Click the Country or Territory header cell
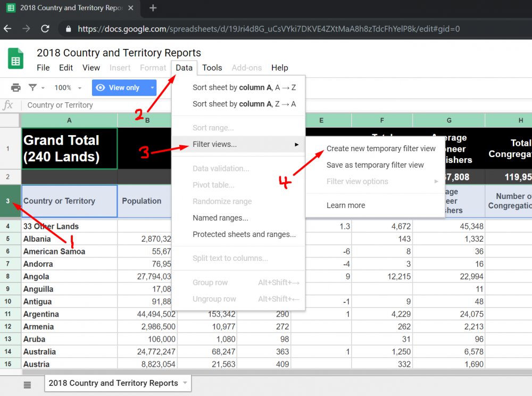The height and width of the screenshot is (396, 532). click(x=69, y=201)
